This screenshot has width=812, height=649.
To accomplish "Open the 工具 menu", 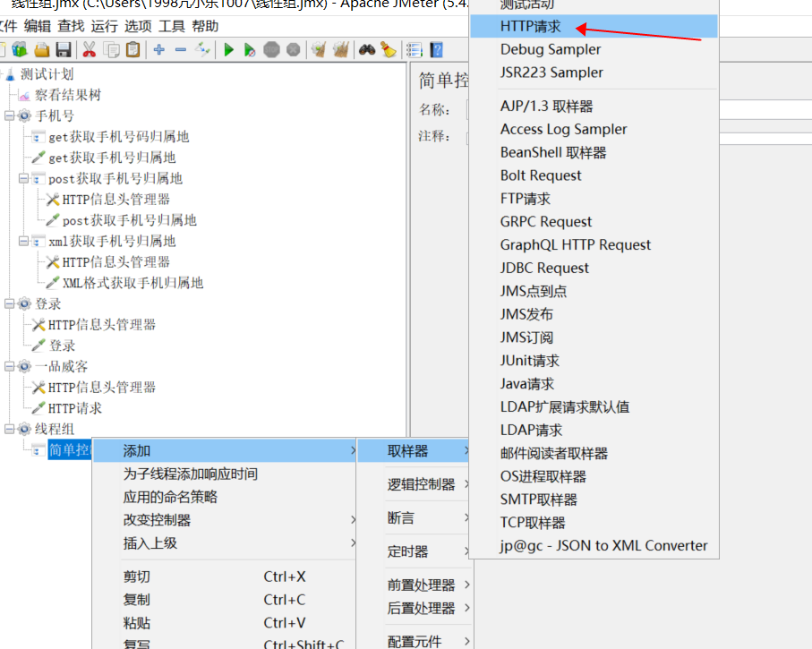I will 171,26.
